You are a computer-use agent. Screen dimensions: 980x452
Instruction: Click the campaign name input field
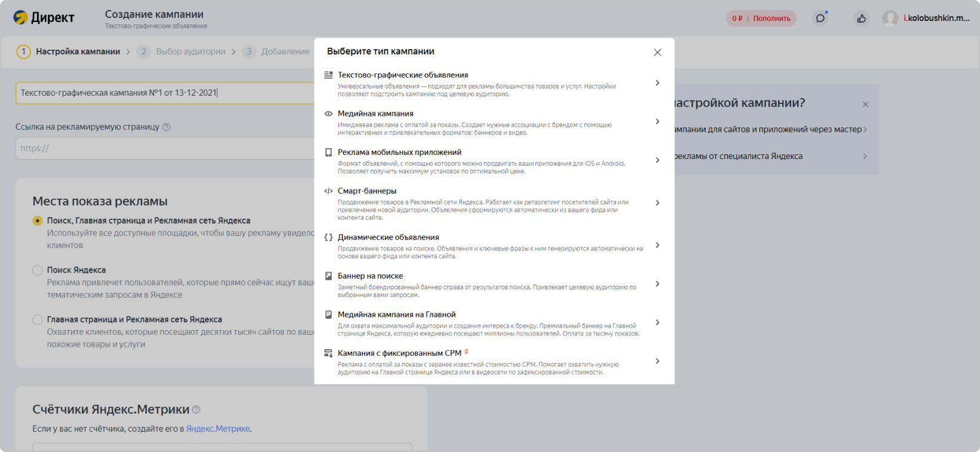click(x=165, y=93)
